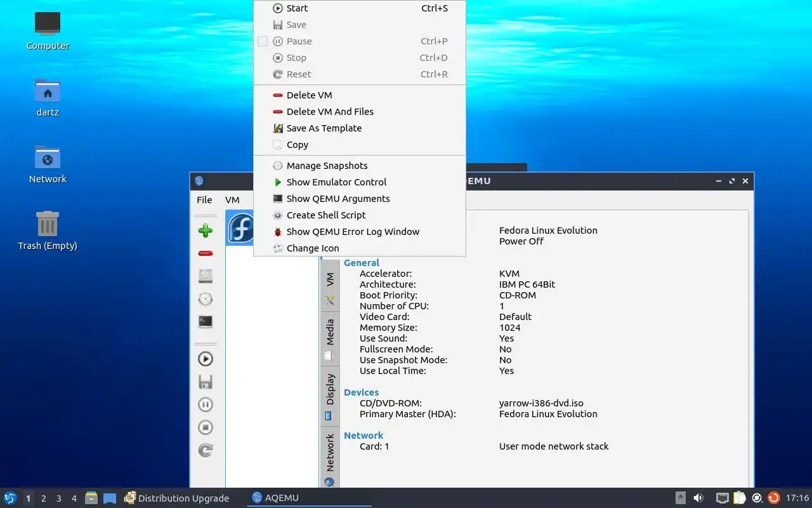Screen dimensions: 812x508
Task: Open the Computer desktop icon
Action: [x=48, y=30]
